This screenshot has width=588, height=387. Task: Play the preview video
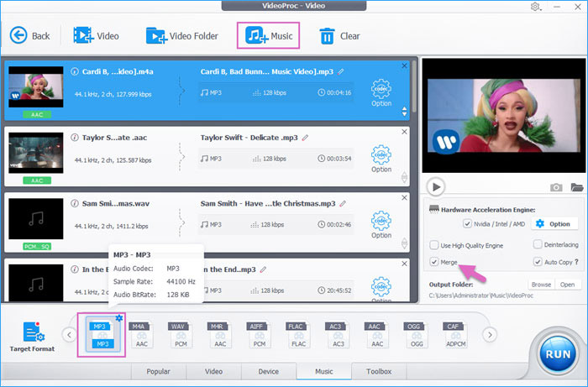point(436,186)
